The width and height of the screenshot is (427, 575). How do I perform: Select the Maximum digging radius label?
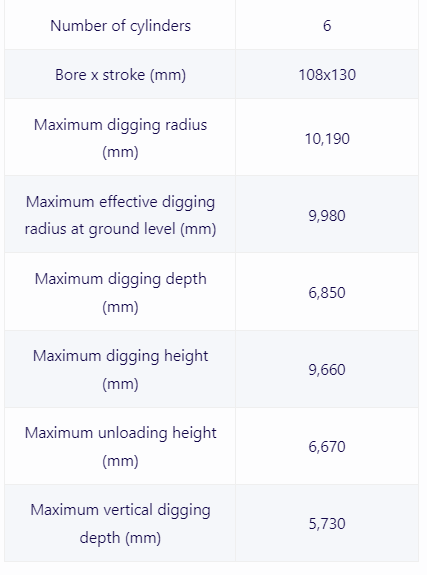point(120,138)
